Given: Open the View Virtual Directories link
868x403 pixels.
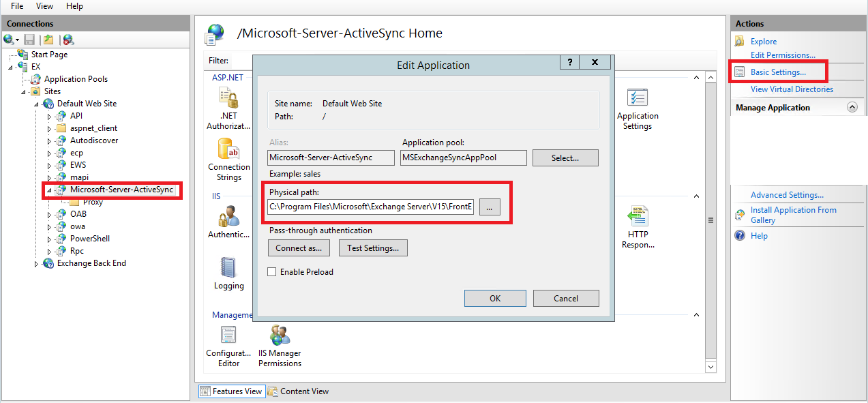Looking at the screenshot, I should (x=792, y=89).
